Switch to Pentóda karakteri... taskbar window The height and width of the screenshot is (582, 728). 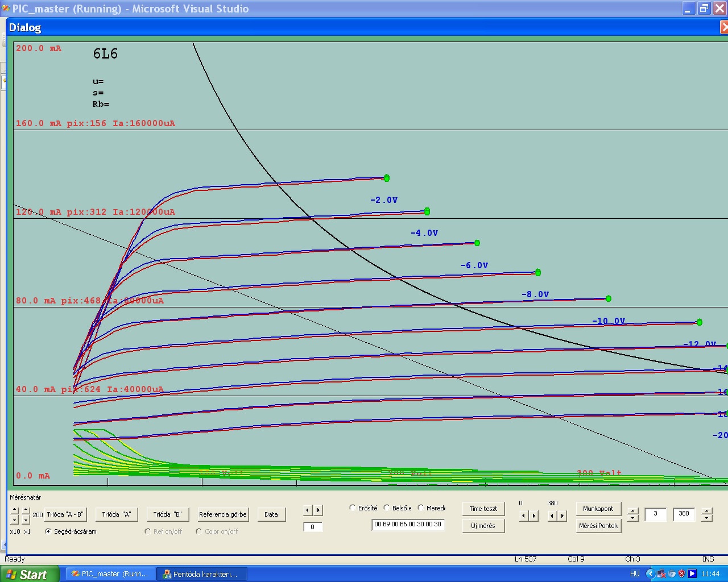point(202,574)
